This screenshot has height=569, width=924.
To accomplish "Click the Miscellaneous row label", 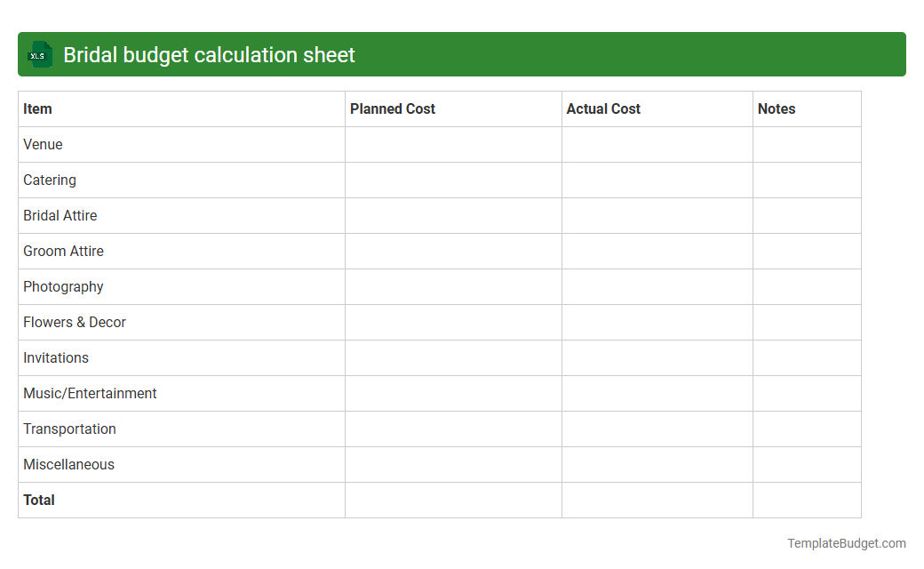I will [x=68, y=464].
